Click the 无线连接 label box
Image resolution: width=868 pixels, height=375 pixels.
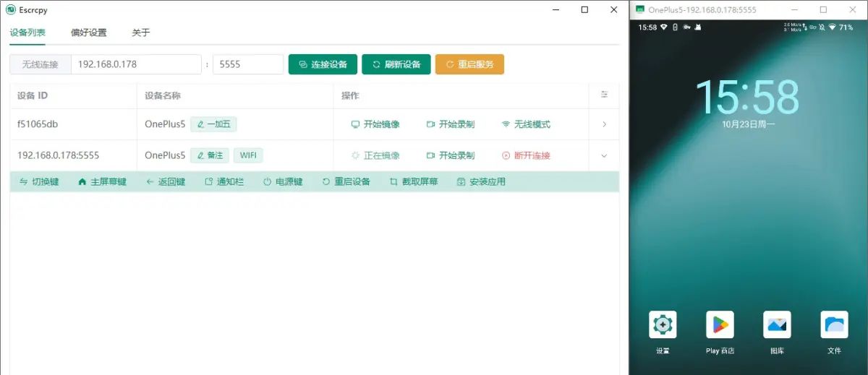[41, 64]
